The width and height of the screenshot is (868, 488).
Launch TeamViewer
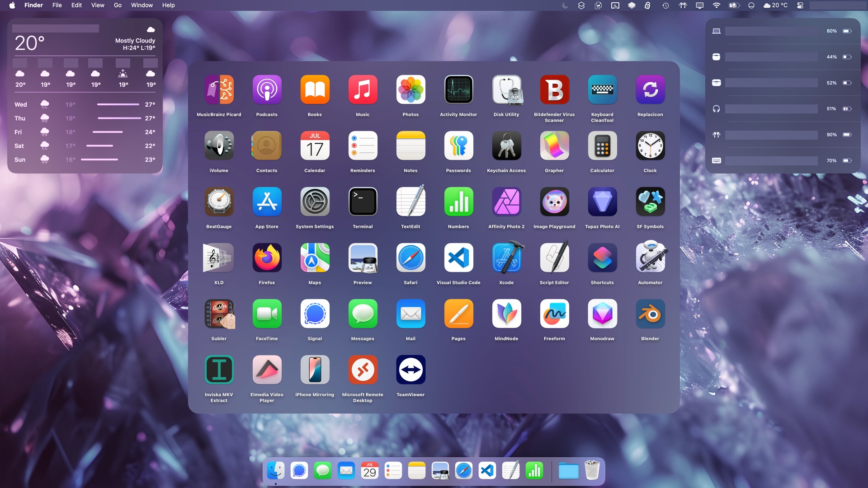(x=410, y=370)
